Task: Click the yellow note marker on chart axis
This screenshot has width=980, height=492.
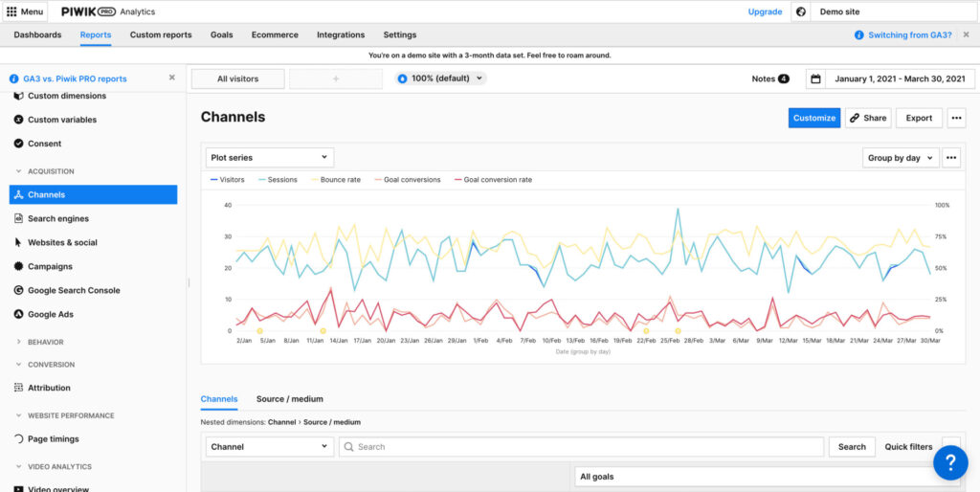Action: 259,330
